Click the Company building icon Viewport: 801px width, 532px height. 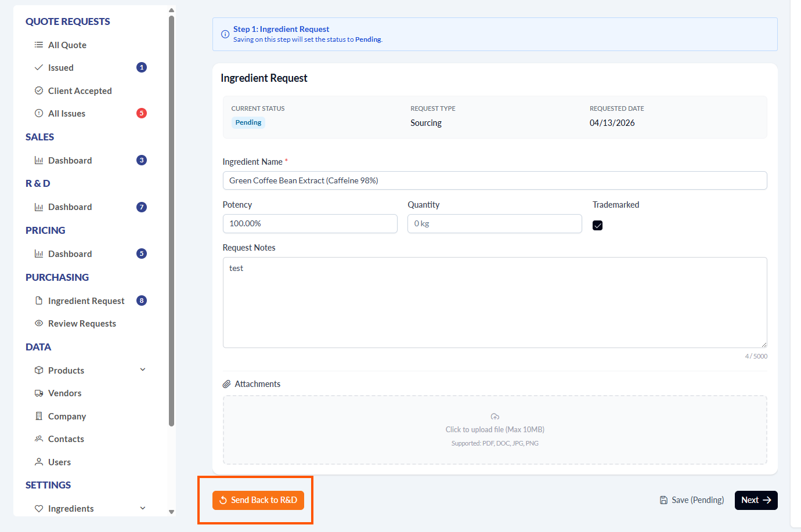(39, 416)
